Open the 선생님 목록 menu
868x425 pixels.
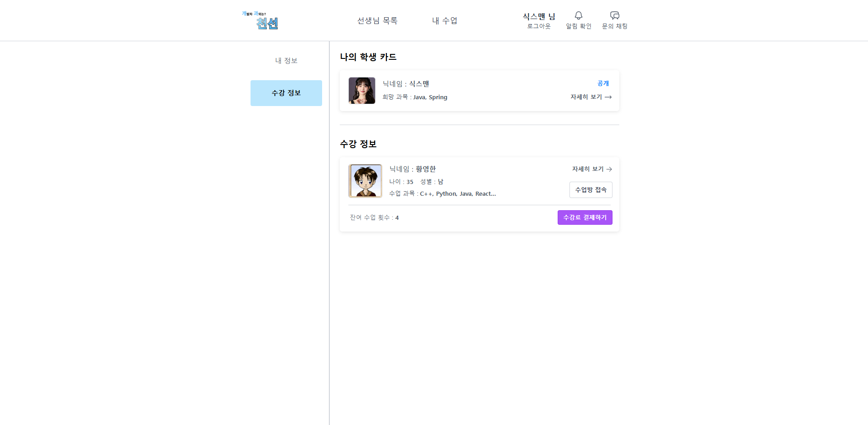coord(377,20)
